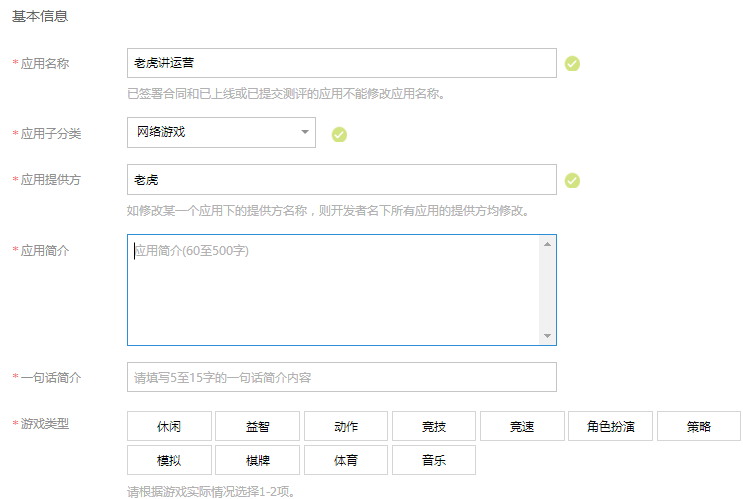Click scroll down arrow in 应用简介 textarea
743x499 pixels.
[547, 336]
